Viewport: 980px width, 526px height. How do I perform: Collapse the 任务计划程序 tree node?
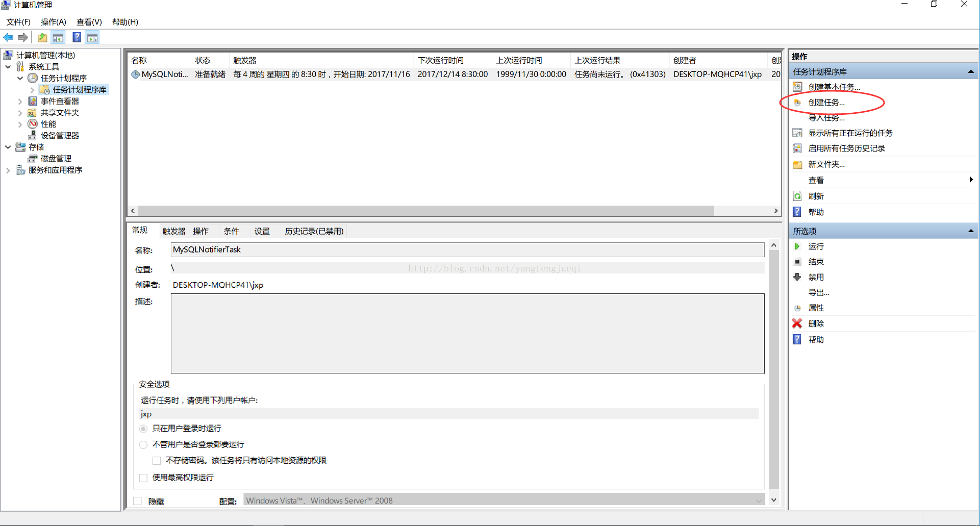(20, 78)
